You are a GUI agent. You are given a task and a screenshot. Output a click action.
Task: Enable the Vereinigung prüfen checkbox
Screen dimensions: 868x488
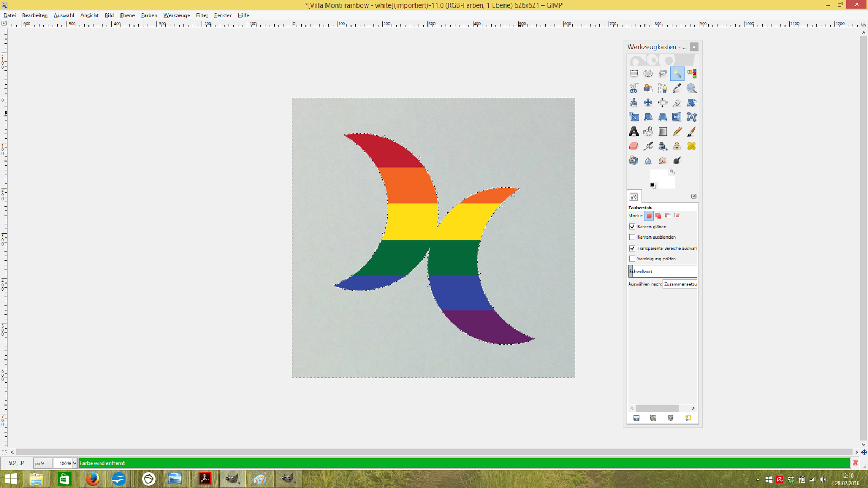tap(633, 259)
